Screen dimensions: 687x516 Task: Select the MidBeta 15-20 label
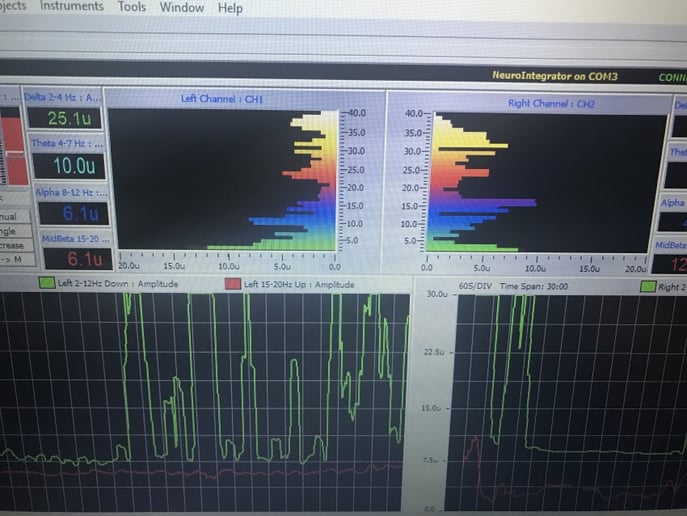coord(75,239)
